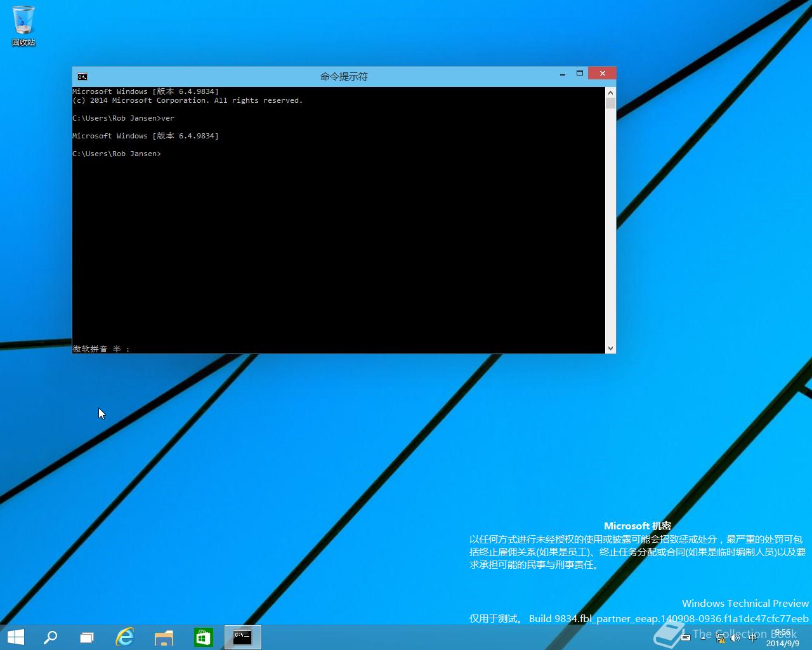Minimize the Command Prompt window
Image resolution: width=812 pixels, height=650 pixels.
point(563,74)
